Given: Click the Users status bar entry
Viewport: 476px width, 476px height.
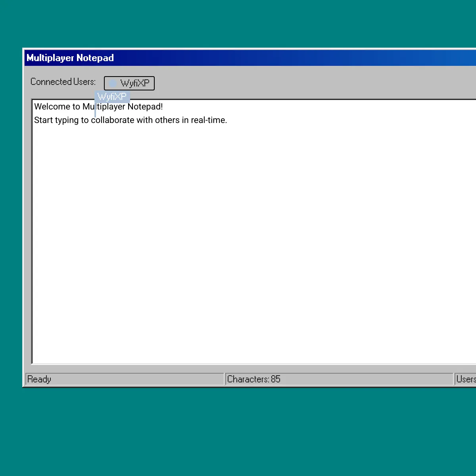Looking at the screenshot, I should tap(465, 379).
